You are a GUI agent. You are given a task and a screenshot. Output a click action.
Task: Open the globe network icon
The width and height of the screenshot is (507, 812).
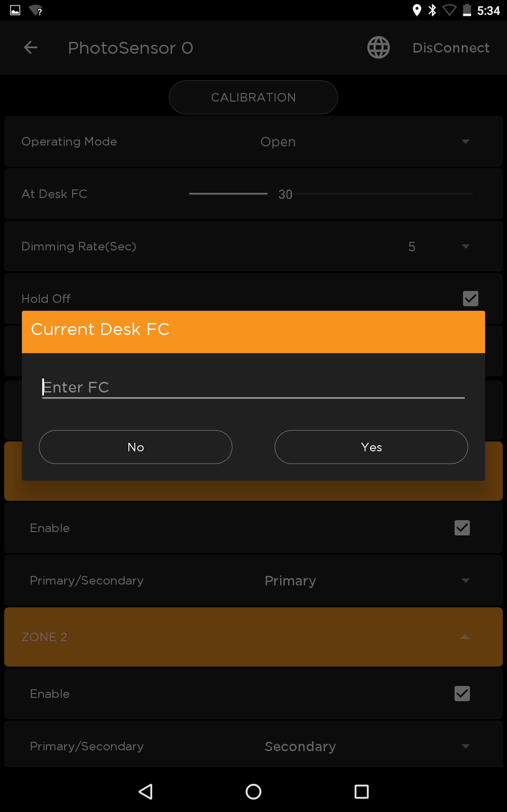(378, 47)
